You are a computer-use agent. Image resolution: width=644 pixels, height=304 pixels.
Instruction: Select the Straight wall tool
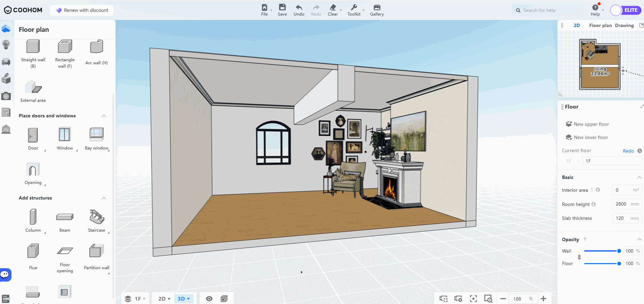pyautogui.click(x=33, y=47)
